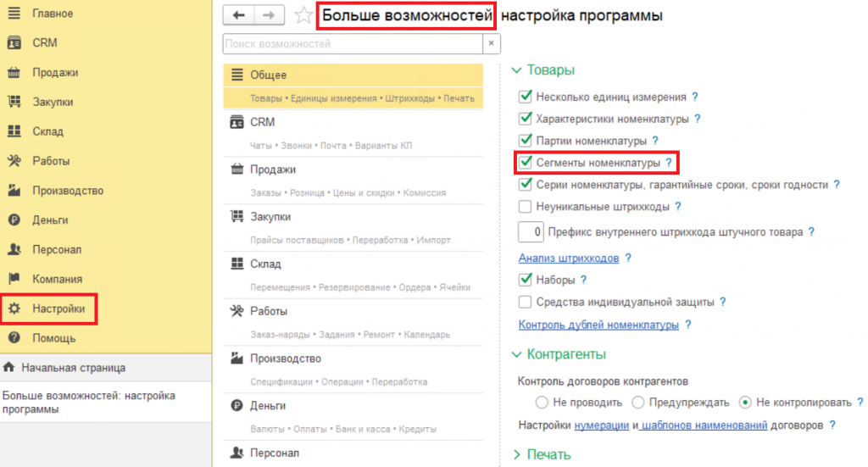The width and height of the screenshot is (868, 467).
Task: Toggle Несколько единиц измерения checkbox
Action: (x=526, y=97)
